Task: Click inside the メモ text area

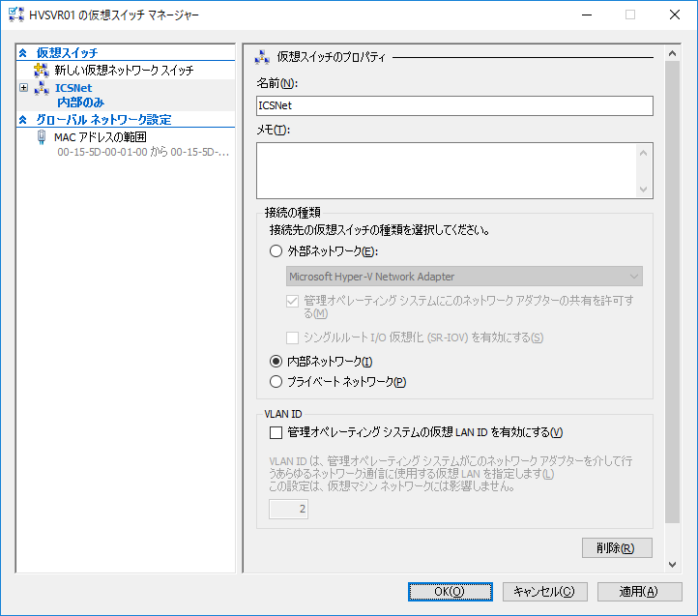Action: pos(448,170)
